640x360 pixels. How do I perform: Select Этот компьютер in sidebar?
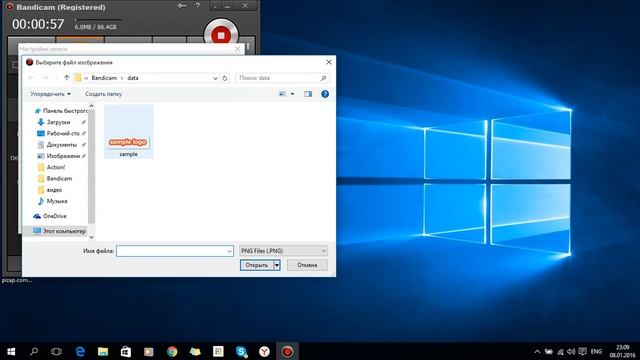click(x=59, y=231)
